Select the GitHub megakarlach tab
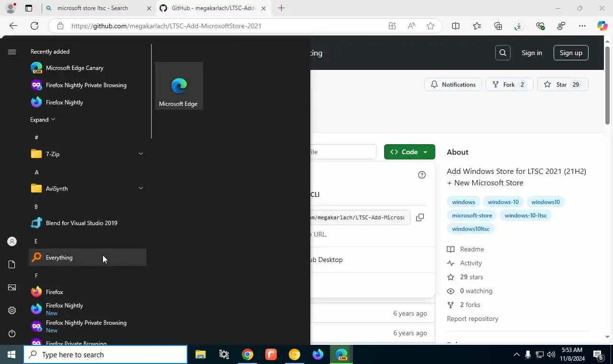The height and width of the screenshot is (364, 613). tap(214, 8)
